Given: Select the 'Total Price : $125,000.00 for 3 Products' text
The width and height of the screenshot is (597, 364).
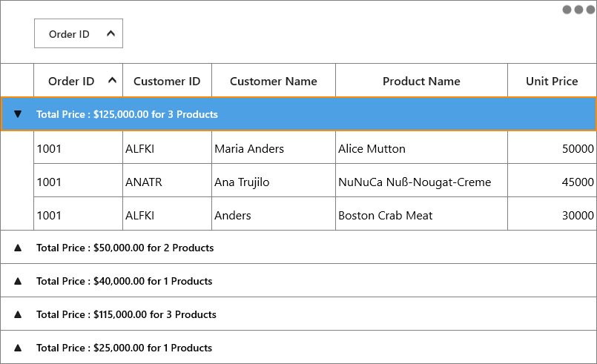Looking at the screenshot, I should pyautogui.click(x=127, y=114).
